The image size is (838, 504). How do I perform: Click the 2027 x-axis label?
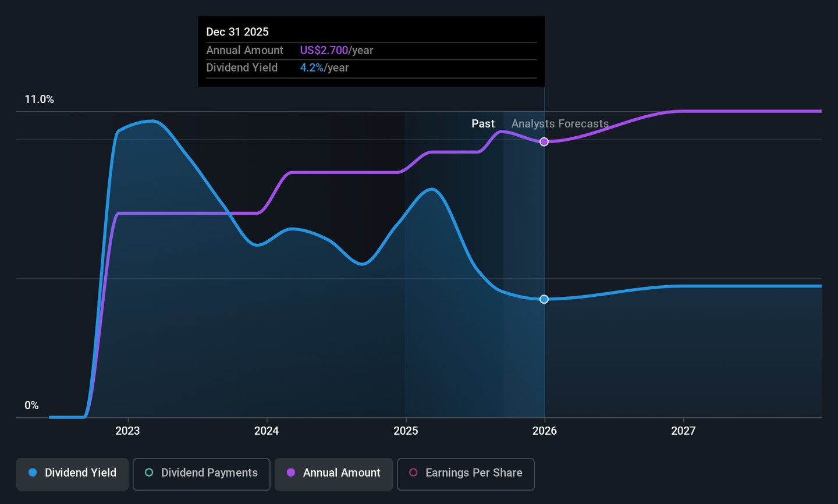click(x=683, y=431)
